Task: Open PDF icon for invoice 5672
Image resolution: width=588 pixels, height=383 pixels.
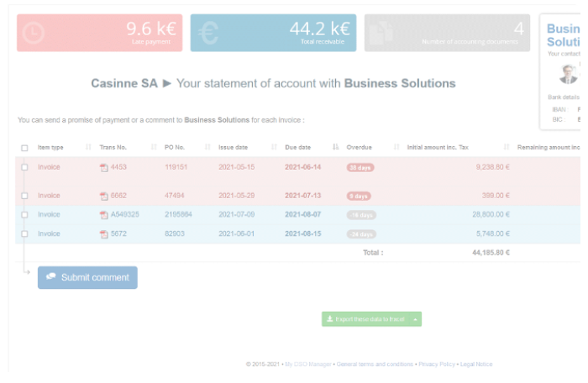Action: tap(104, 234)
